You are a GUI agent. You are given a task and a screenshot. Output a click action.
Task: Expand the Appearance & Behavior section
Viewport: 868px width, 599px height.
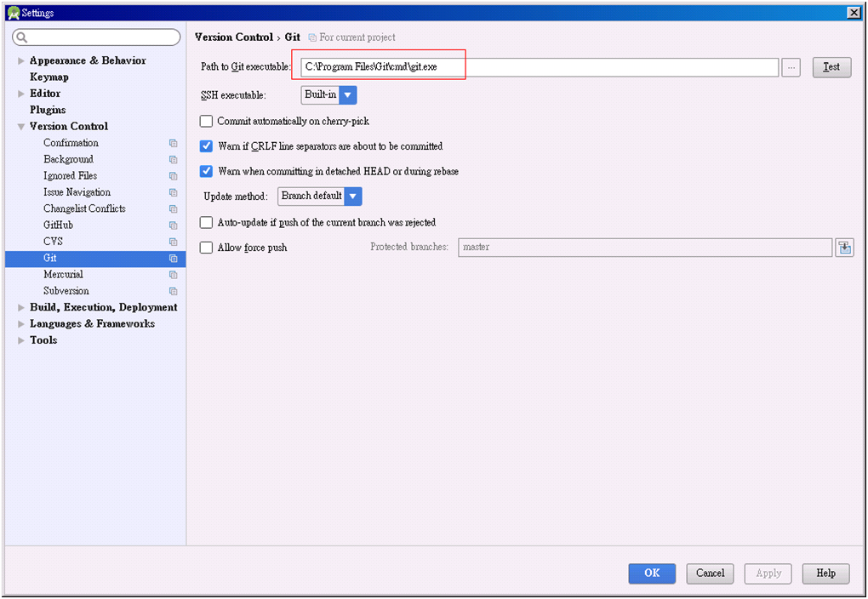pos(21,61)
